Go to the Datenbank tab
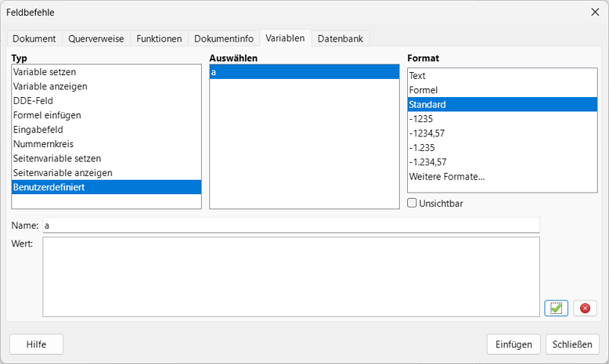The image size is (609, 364). click(x=341, y=38)
